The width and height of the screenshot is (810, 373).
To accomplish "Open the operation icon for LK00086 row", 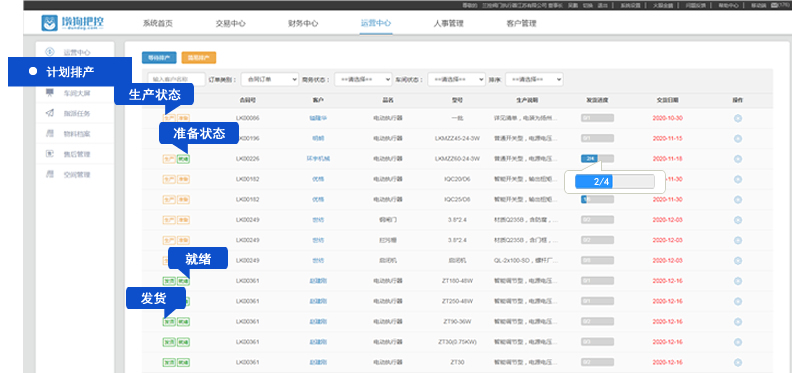I will pyautogui.click(x=738, y=118).
